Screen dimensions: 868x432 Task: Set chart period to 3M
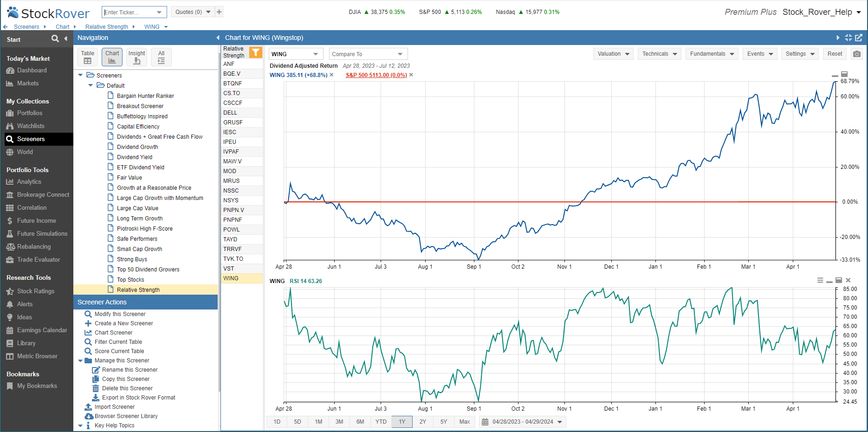click(339, 422)
